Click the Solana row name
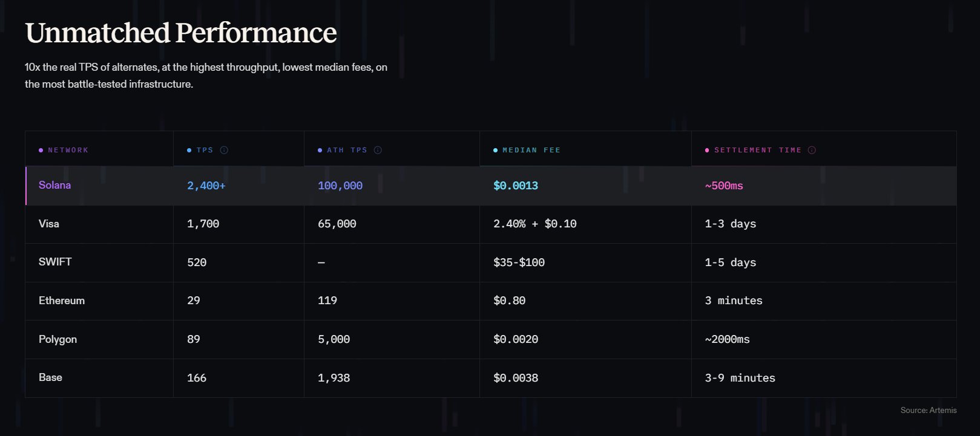Screen dimensions: 980x436 click(54, 185)
